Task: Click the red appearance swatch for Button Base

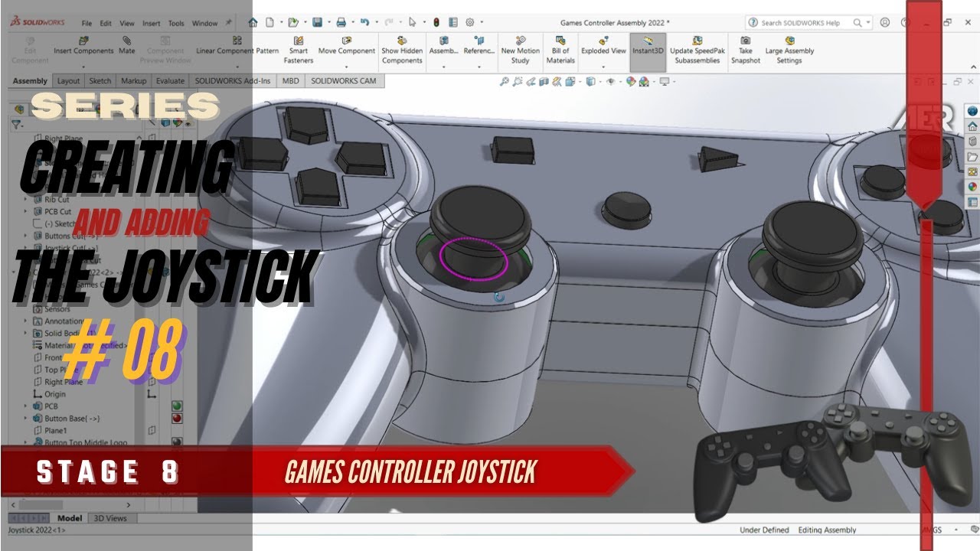Action: click(x=177, y=419)
